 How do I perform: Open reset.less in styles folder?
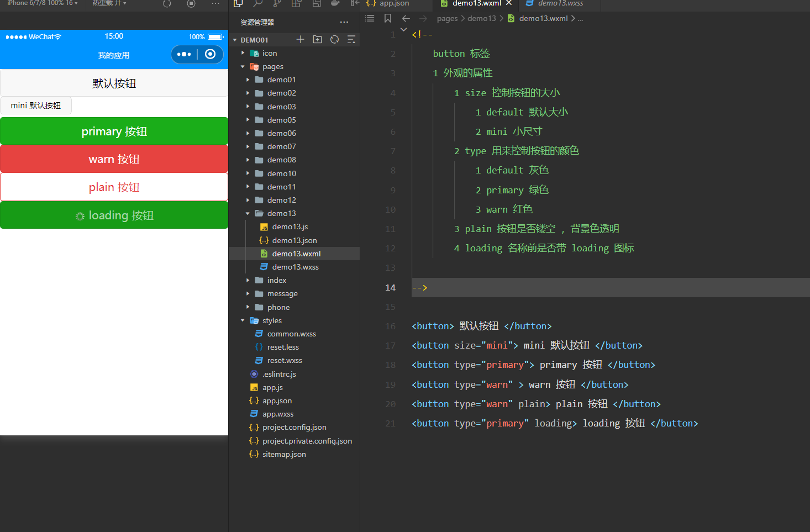click(x=283, y=347)
